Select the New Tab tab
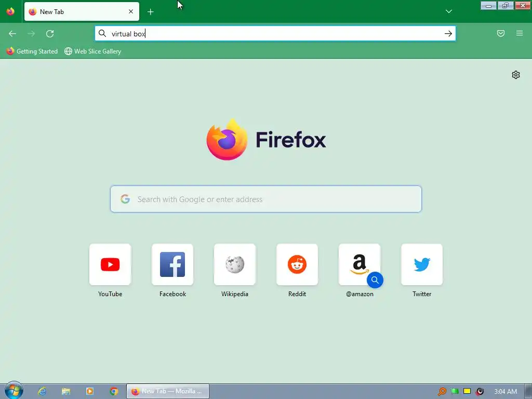This screenshot has width=532, height=399. [x=82, y=11]
